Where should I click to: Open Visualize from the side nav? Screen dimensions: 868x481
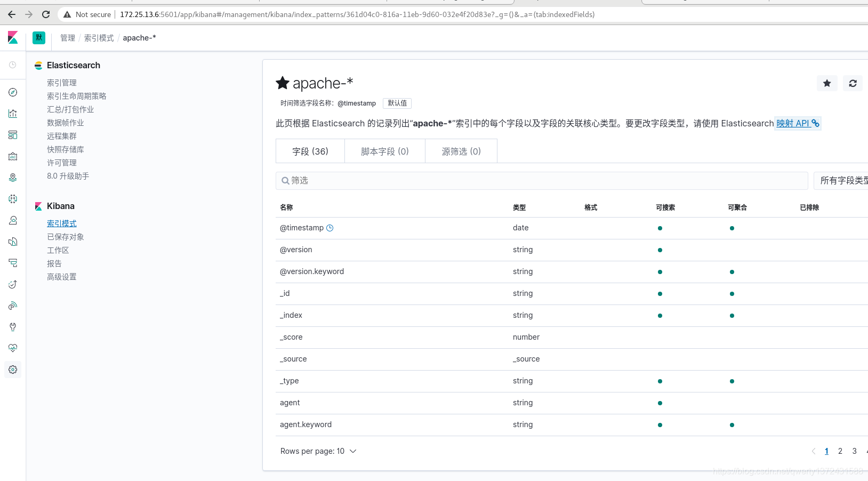click(13, 114)
